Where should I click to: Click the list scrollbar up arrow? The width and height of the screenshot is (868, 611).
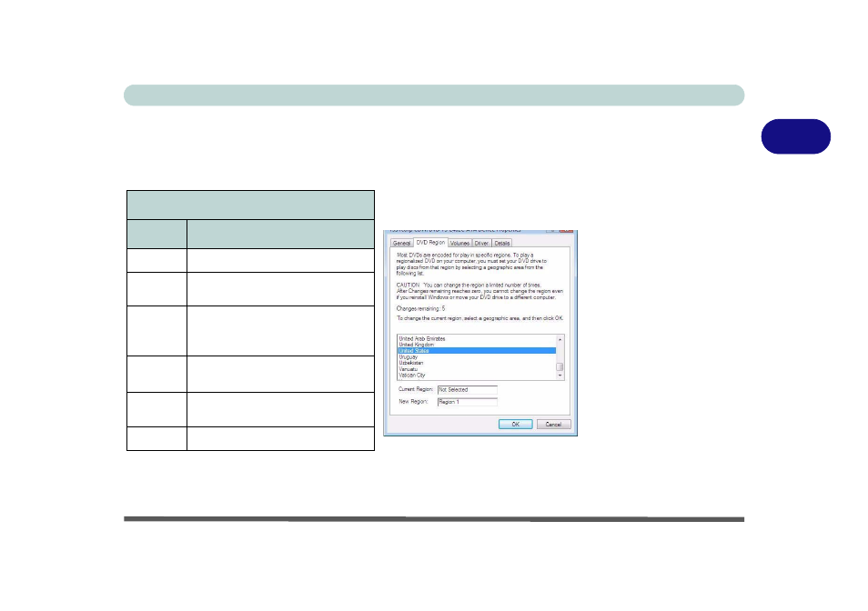(x=560, y=339)
